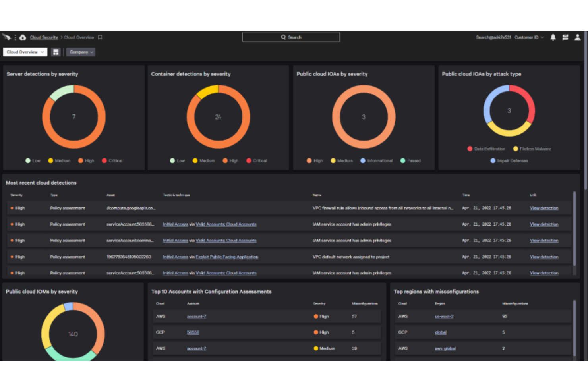Open the support chat icon

tap(565, 37)
